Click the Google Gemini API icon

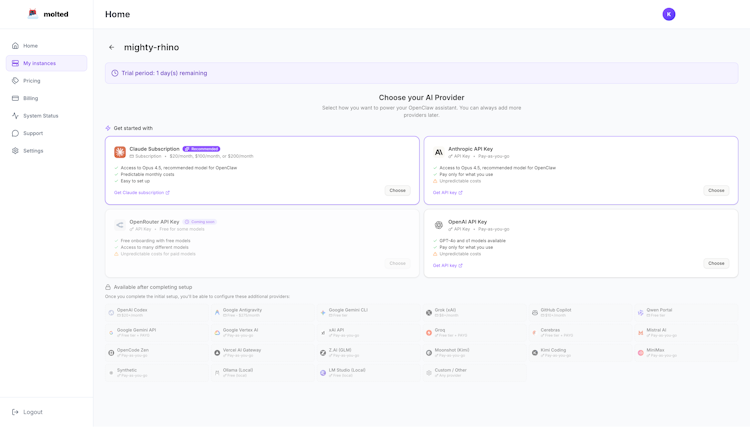pyautogui.click(x=111, y=333)
